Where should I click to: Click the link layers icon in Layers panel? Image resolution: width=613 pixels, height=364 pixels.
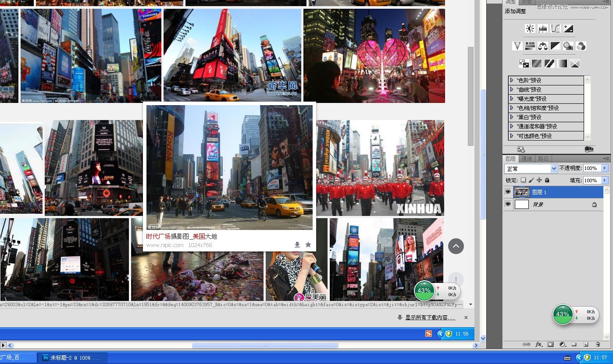527,345
